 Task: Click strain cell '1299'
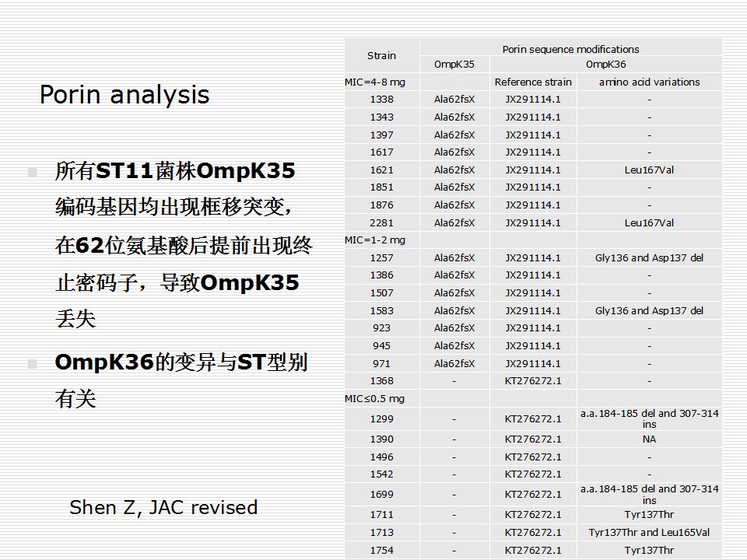381,419
